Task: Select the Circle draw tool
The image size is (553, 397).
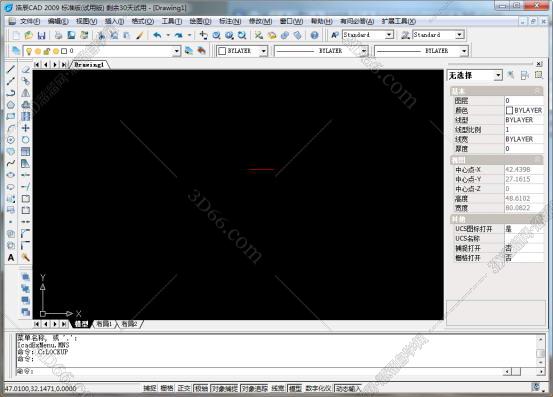Action: 11,140
